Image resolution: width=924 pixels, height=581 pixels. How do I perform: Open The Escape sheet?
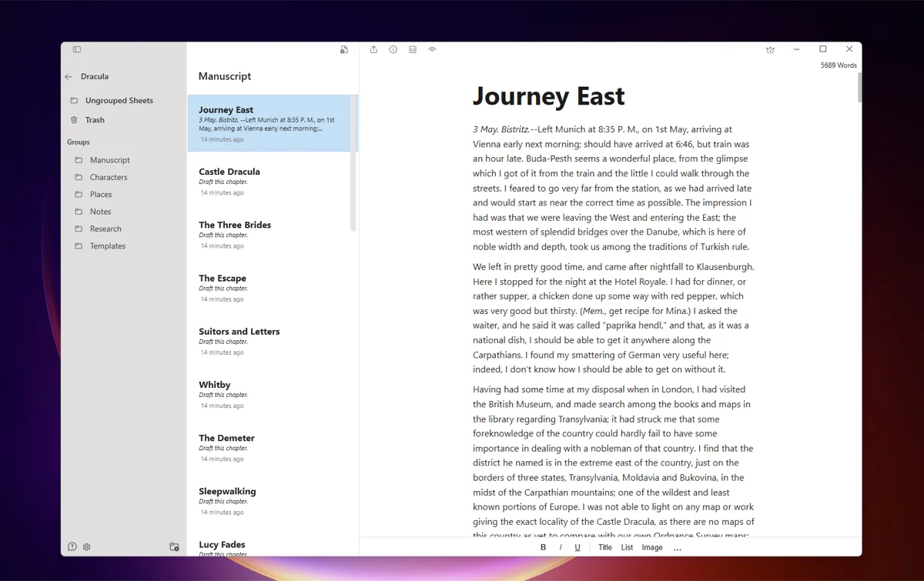pyautogui.click(x=269, y=288)
